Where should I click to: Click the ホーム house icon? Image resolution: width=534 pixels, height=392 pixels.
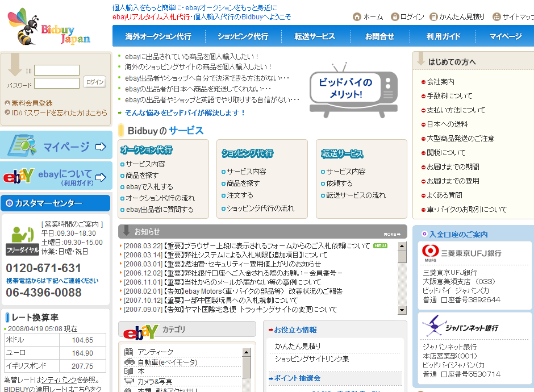[357, 16]
